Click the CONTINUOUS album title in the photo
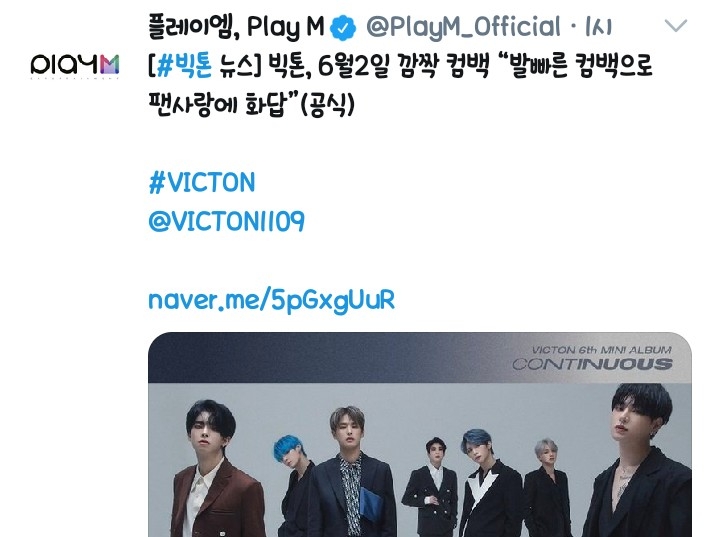Image resolution: width=716 pixels, height=537 pixels. 592,364
